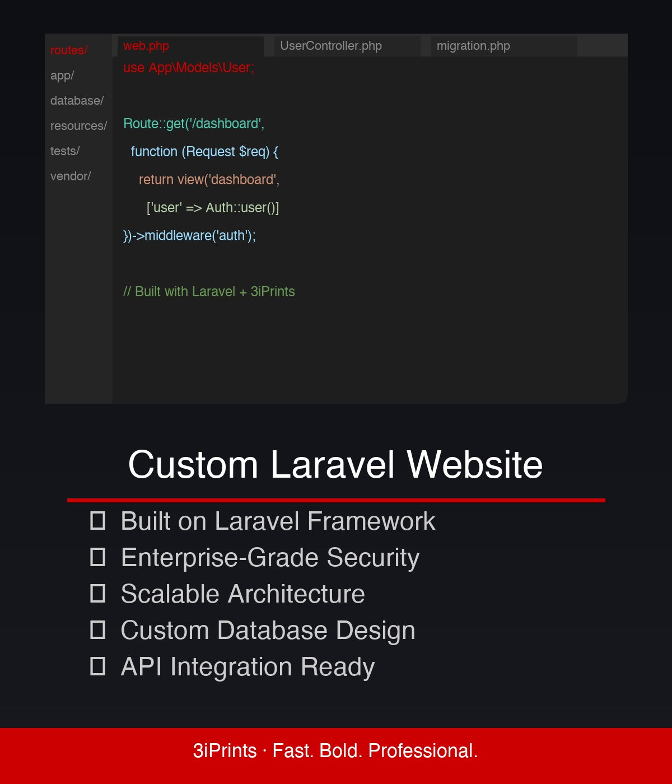
Task: Switch to the UserController.php tab
Action: point(332,46)
